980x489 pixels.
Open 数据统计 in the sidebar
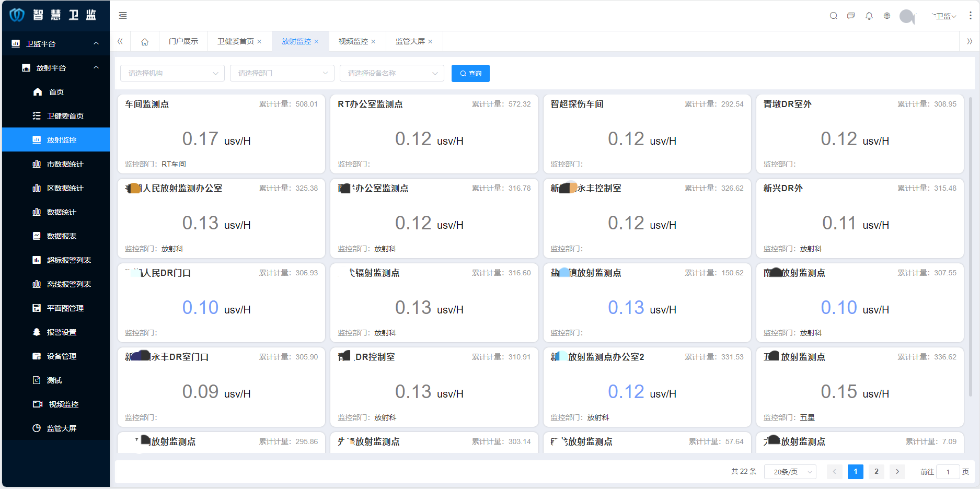[56, 212]
